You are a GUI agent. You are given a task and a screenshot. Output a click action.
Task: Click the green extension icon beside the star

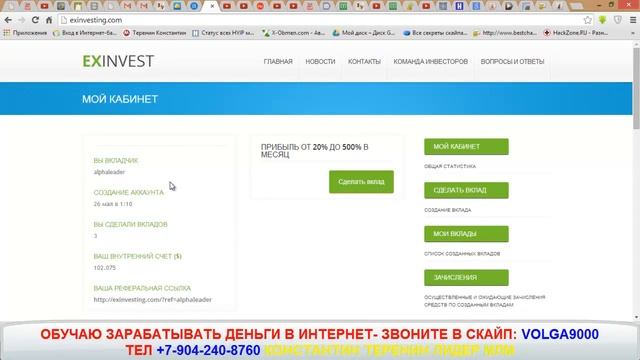(x=602, y=20)
